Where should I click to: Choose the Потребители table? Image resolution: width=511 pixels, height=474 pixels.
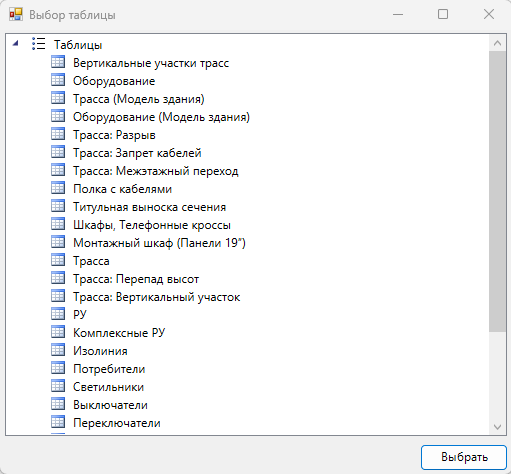pyautogui.click(x=109, y=369)
